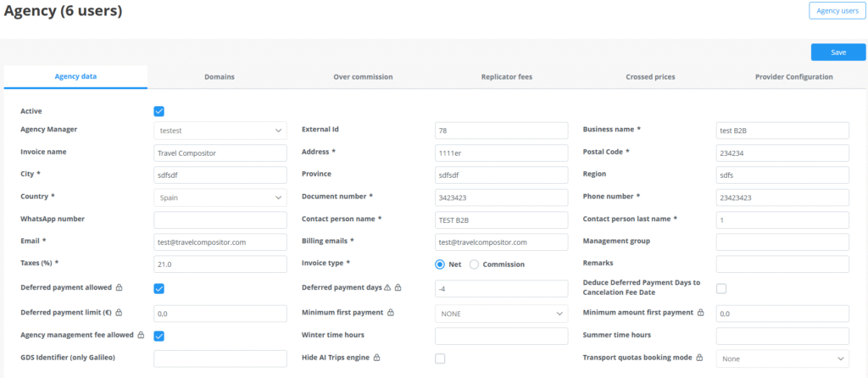868x378 pixels.
Task: Click lock icon beside Minimum amount first payment
Action: (x=700, y=313)
